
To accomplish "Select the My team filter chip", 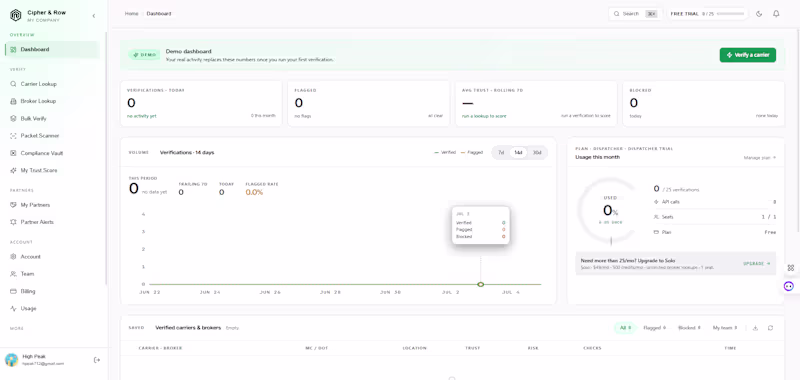I will click(x=724, y=328).
